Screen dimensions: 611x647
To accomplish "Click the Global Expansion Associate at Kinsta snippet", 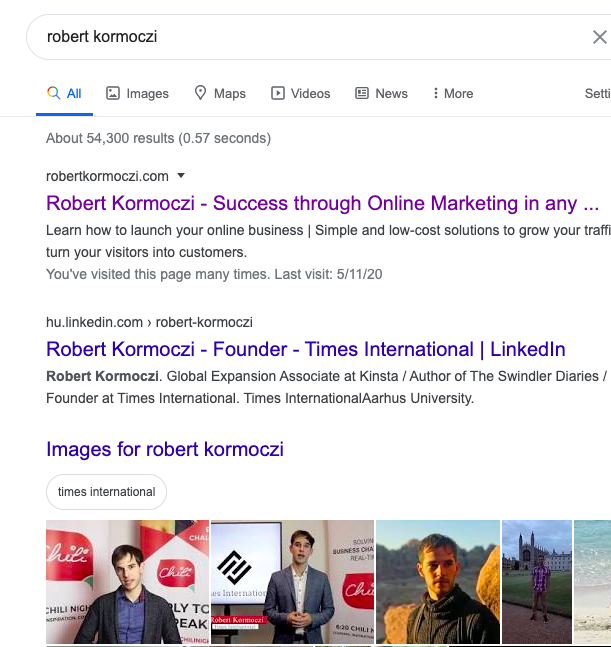I will coord(327,387).
